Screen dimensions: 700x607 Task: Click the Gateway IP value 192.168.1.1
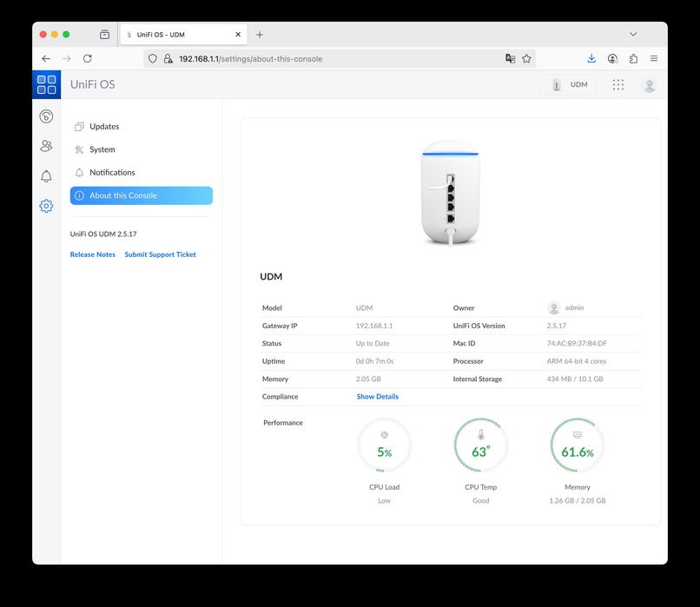(x=374, y=326)
